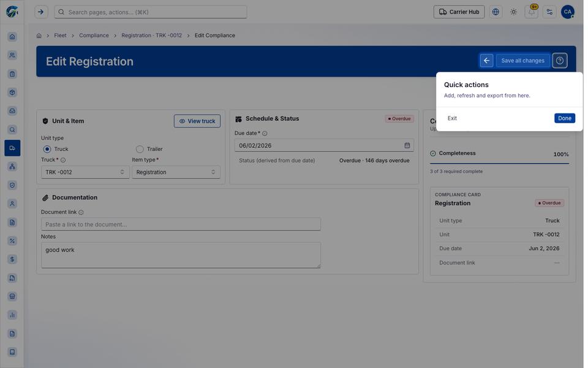The height and width of the screenshot is (368, 588).
Task: Open the bar chart icon in the sidebar
Action: coord(12,315)
